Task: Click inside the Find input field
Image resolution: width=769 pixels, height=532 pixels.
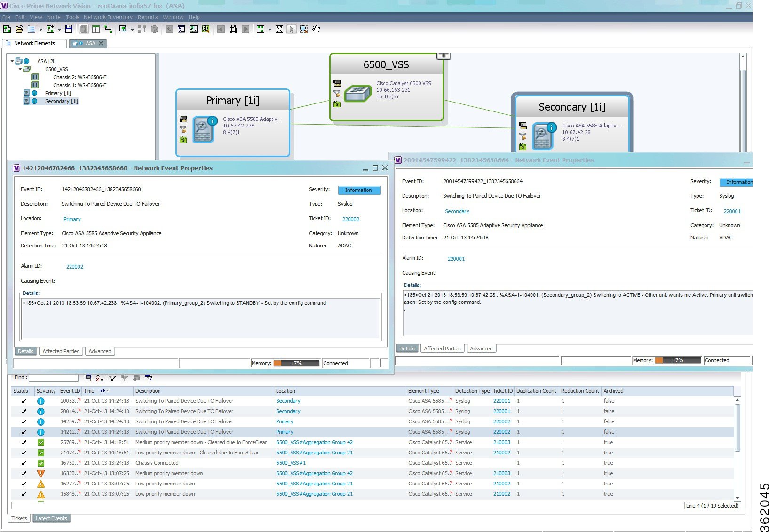Action: pos(54,378)
